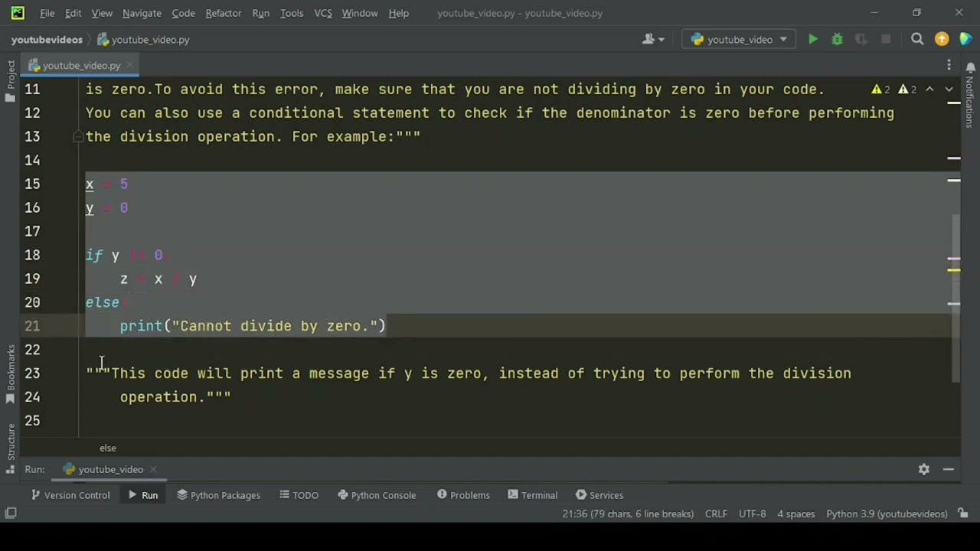The width and height of the screenshot is (980, 551).
Task: Close the youtube_video Run tab
Action: coord(153,469)
